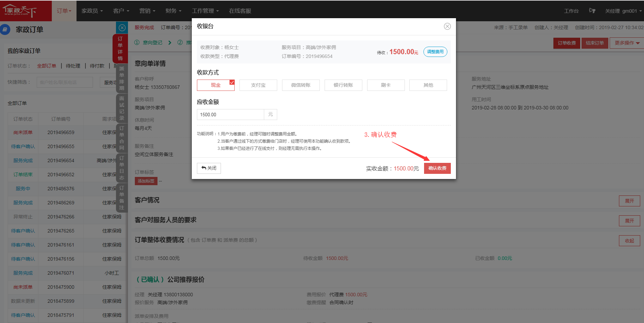The width and height of the screenshot is (644, 323).
Task: Select 支付宝 payment method
Action: (258, 85)
